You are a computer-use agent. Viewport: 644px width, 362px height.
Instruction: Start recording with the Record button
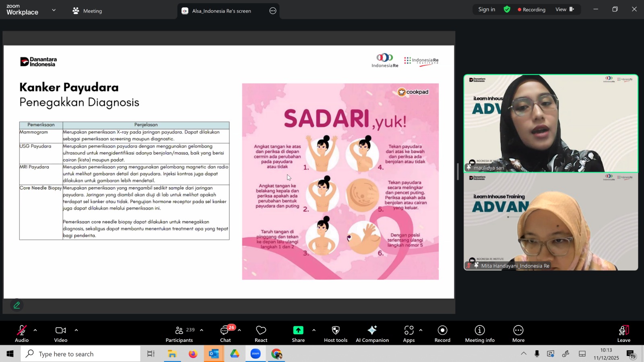tap(442, 333)
